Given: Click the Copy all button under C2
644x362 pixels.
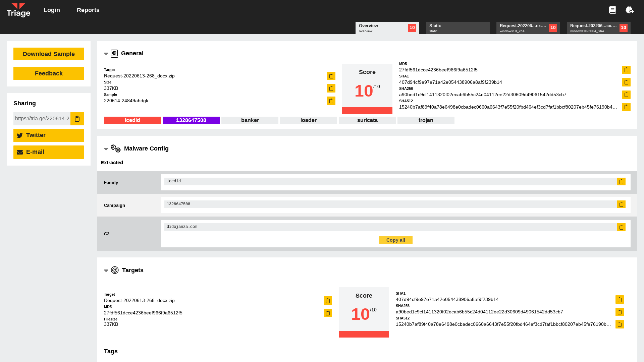Looking at the screenshot, I should [395, 240].
